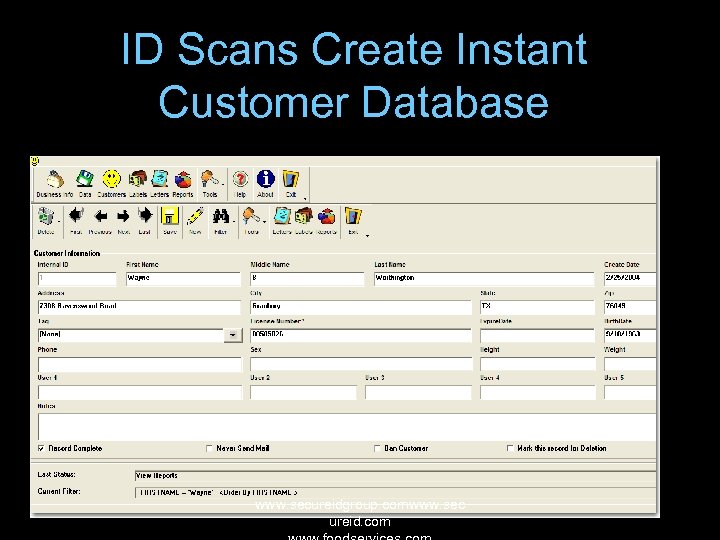This screenshot has width=720, height=540.
Task: Open Reports in the top toolbar
Action: (183, 184)
